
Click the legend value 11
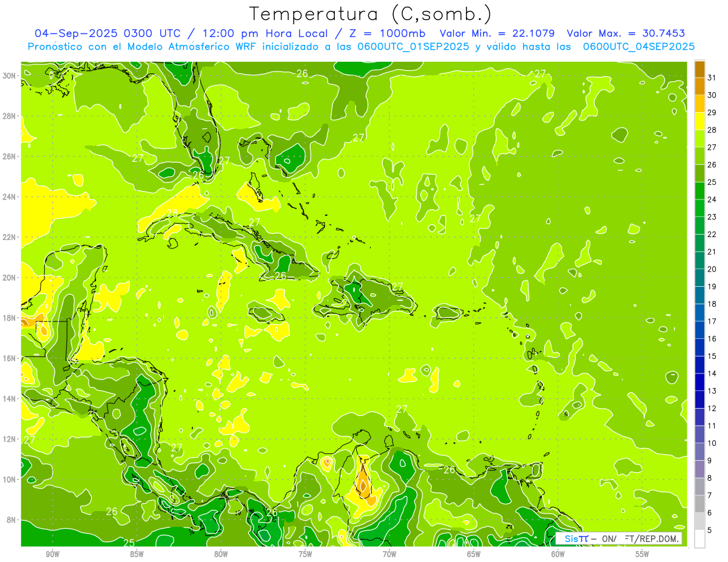(712, 426)
